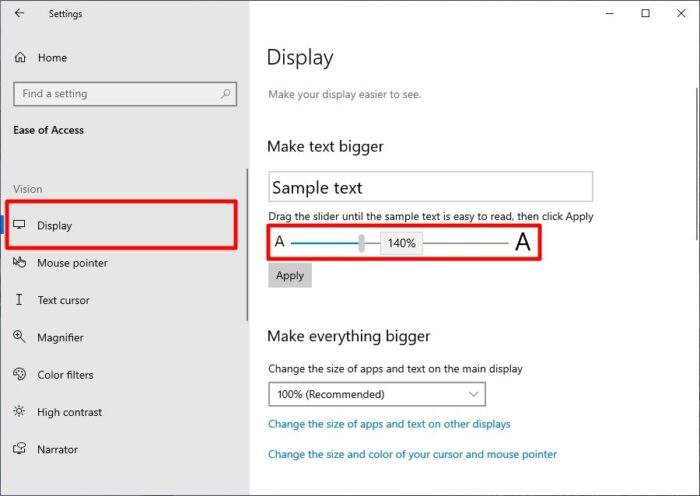The height and width of the screenshot is (496, 700).
Task: Select Text cursor in the sidebar
Action: [63, 300]
